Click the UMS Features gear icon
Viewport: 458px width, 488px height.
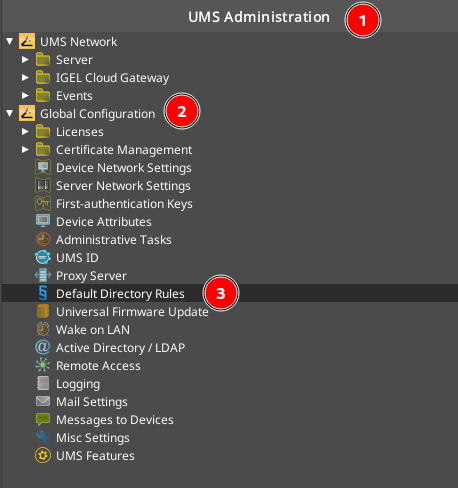click(43, 455)
